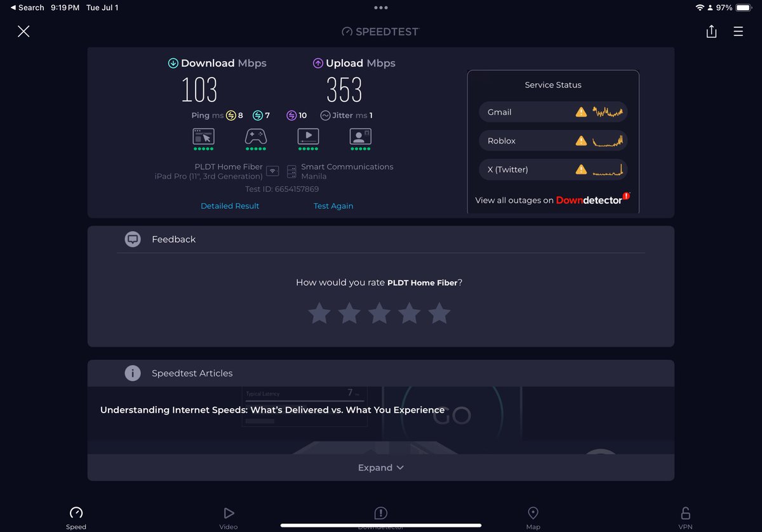This screenshot has width=762, height=532.
Task: Select the gaming controller quality icon
Action: pyautogui.click(x=256, y=136)
